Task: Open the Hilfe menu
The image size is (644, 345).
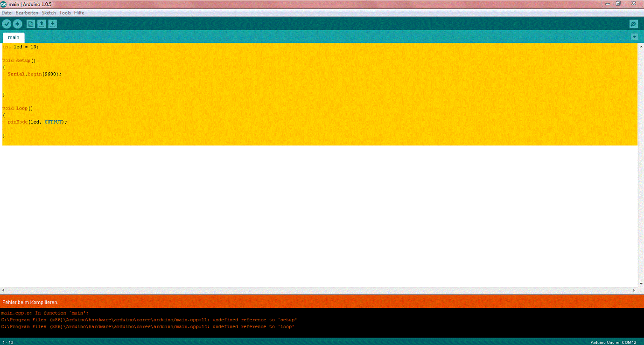Action: click(79, 13)
